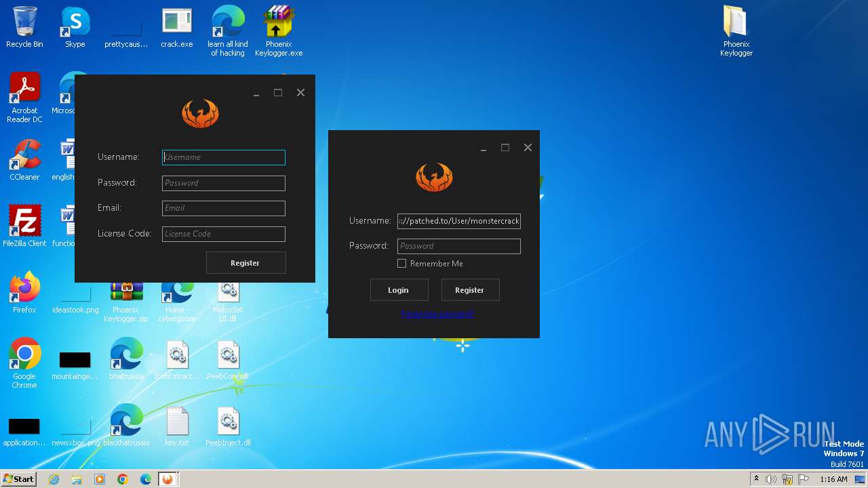Viewport: 868px width, 488px height.
Task: Open the Recycle Bin desktop icon
Action: click(x=24, y=27)
